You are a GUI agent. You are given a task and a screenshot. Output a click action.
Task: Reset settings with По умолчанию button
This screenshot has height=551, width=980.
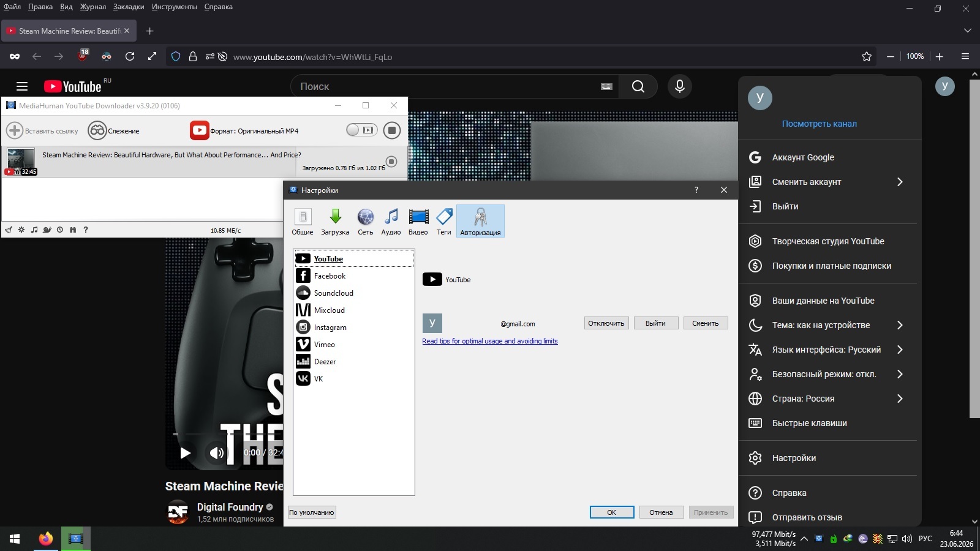(x=312, y=512)
